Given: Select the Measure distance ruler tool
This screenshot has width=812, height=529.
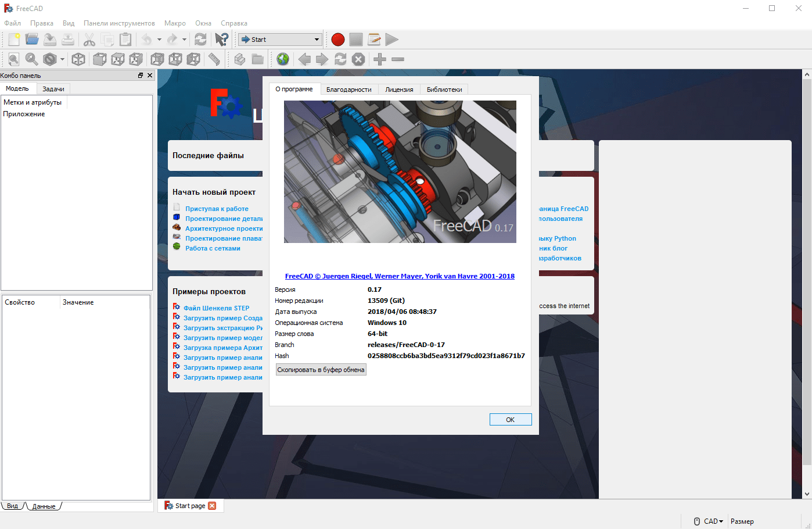Looking at the screenshot, I should click(x=214, y=59).
